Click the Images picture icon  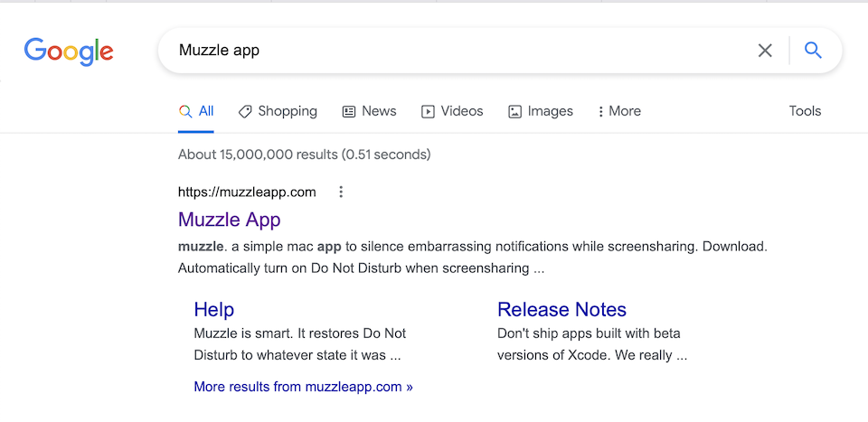pyautogui.click(x=514, y=111)
